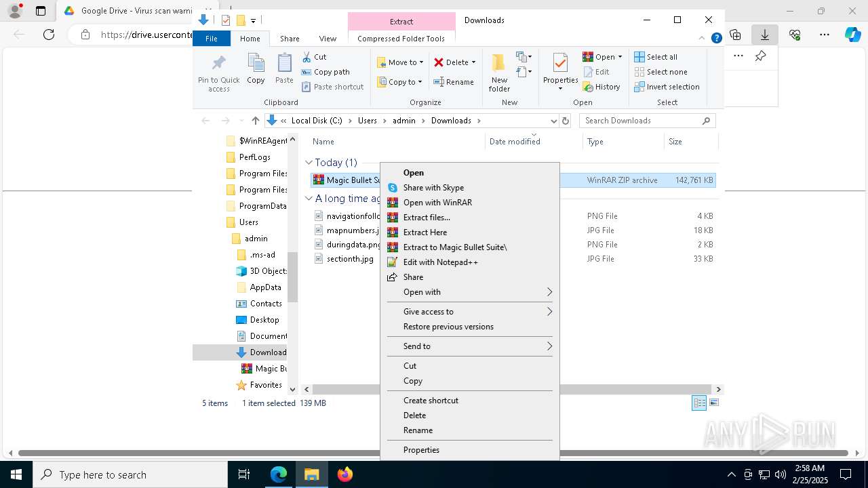This screenshot has width=868, height=488.
Task: Refresh the Downloads folder view
Action: pos(566,121)
